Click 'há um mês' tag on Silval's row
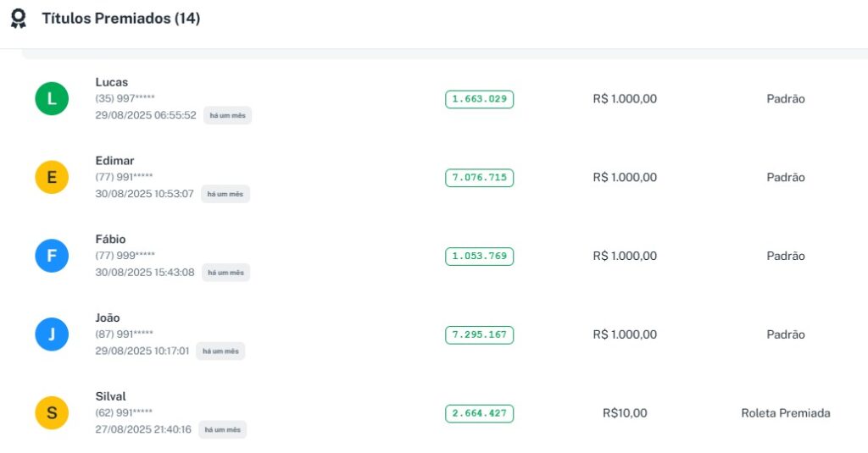Screen dimensions: 868x453 pos(222,429)
